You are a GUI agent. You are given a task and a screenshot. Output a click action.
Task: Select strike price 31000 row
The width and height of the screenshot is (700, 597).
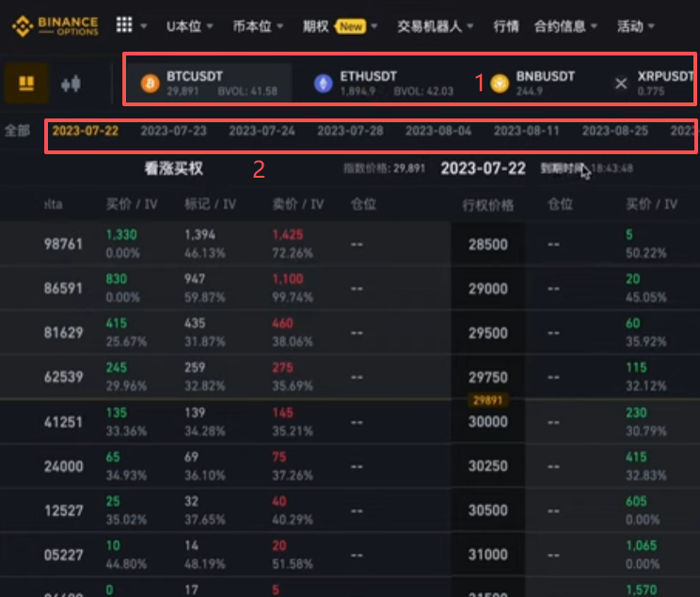[x=488, y=554]
